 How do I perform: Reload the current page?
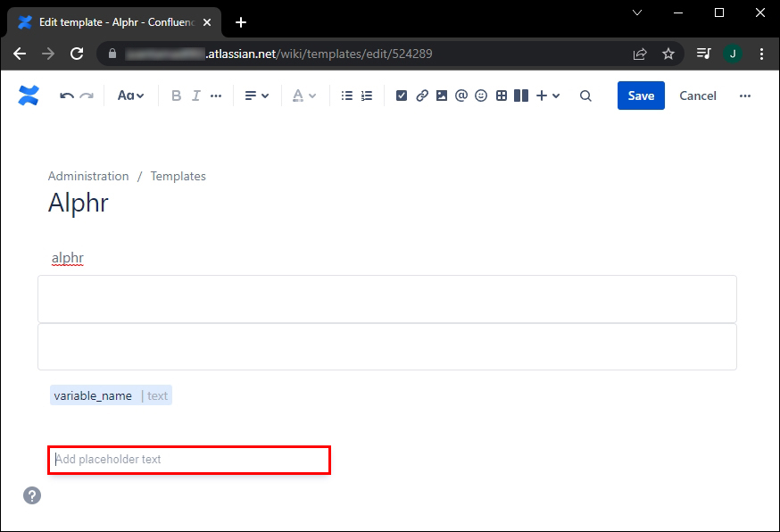coord(77,54)
